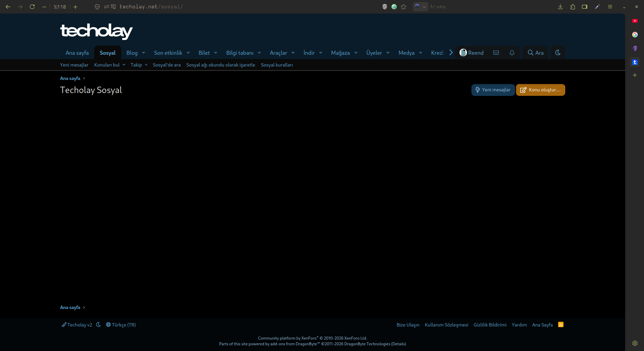Toggle dark mode moon icon in navbar
Screen dimensions: 644x351
[558, 53]
